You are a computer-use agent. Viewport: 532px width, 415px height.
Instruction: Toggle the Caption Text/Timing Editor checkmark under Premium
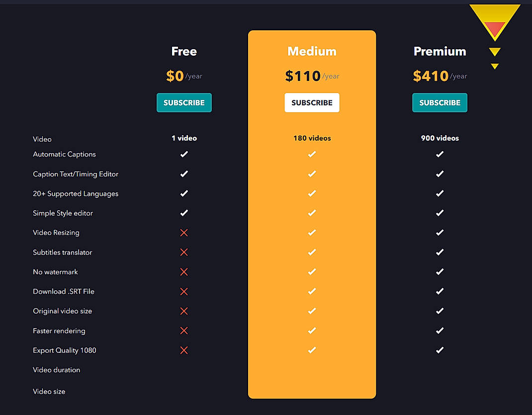tap(440, 173)
